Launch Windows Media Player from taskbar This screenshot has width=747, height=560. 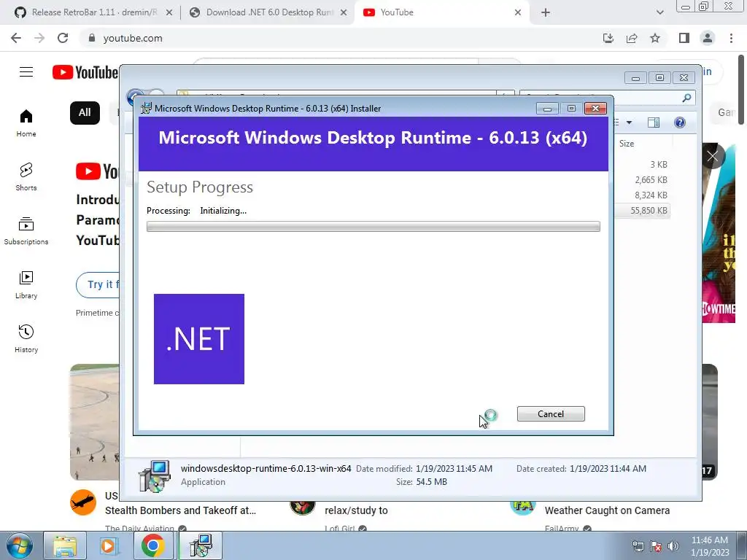[109, 545]
